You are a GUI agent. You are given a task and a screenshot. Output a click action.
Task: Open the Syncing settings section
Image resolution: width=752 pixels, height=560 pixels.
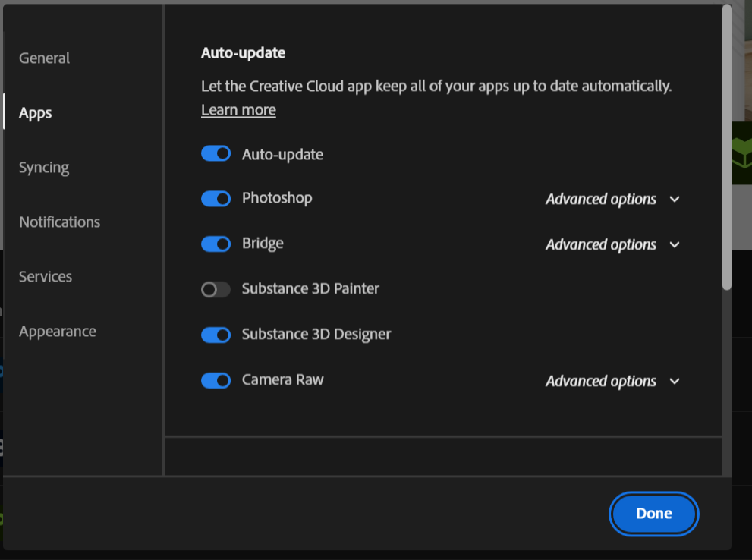pyautogui.click(x=43, y=167)
